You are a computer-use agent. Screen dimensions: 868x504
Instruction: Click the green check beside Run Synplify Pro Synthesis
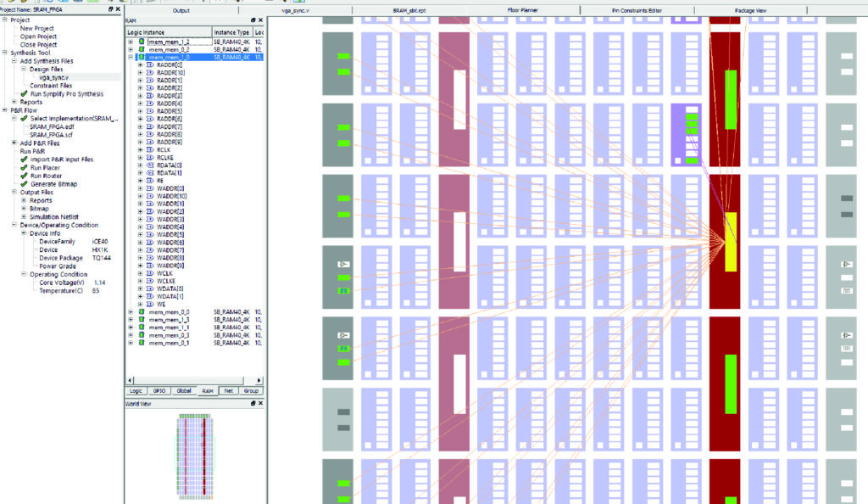[24, 94]
